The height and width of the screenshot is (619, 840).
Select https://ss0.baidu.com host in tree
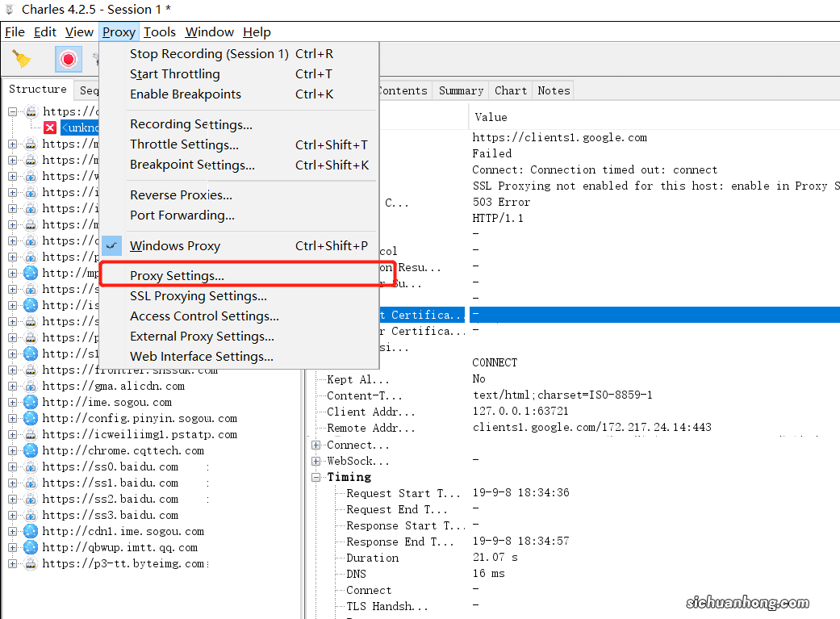pyautogui.click(x=110, y=466)
